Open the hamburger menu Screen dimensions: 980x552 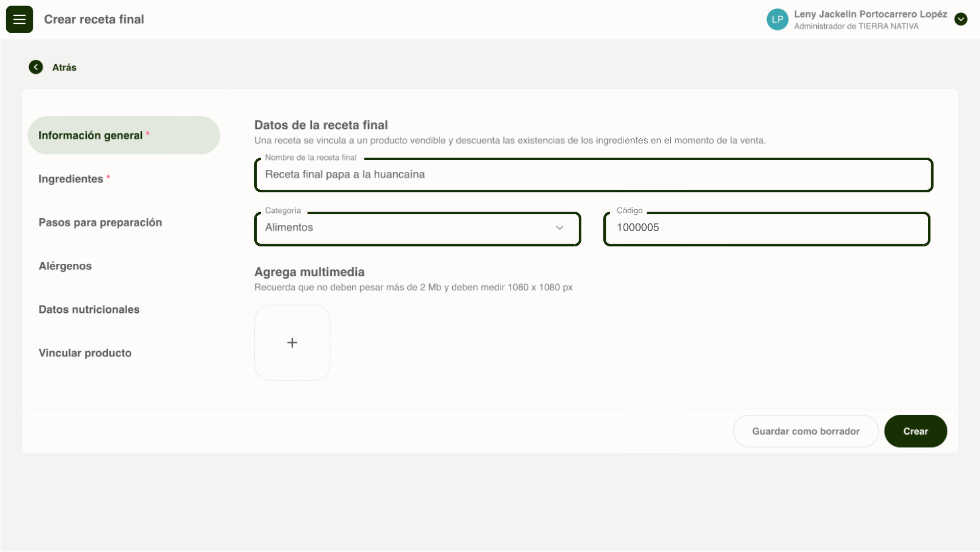click(x=19, y=19)
